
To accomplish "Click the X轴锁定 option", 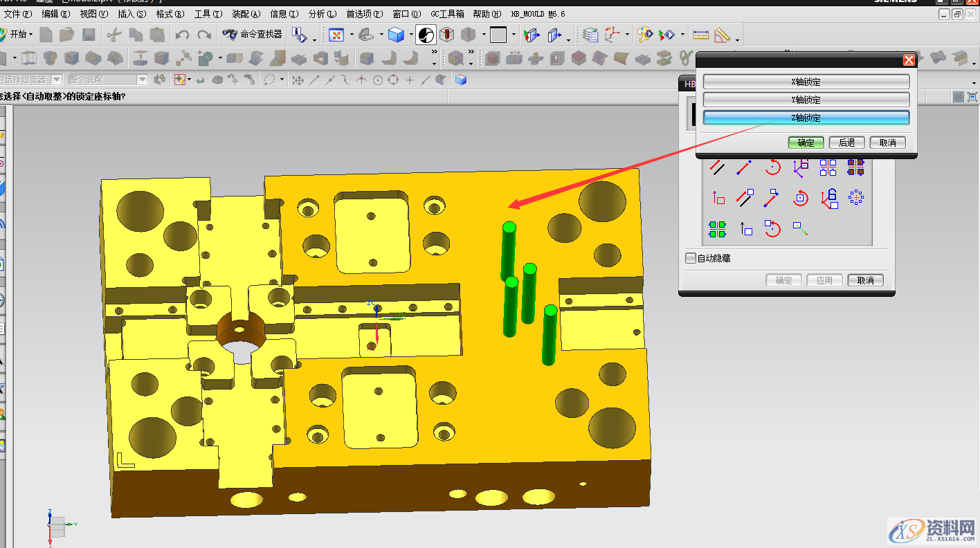I will tap(806, 82).
